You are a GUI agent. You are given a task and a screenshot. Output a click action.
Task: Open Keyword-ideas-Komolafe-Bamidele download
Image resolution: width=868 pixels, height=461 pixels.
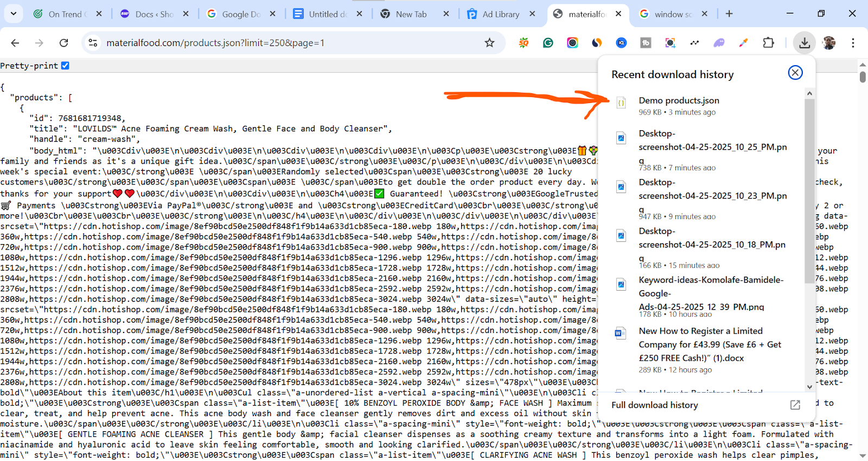pos(703,296)
